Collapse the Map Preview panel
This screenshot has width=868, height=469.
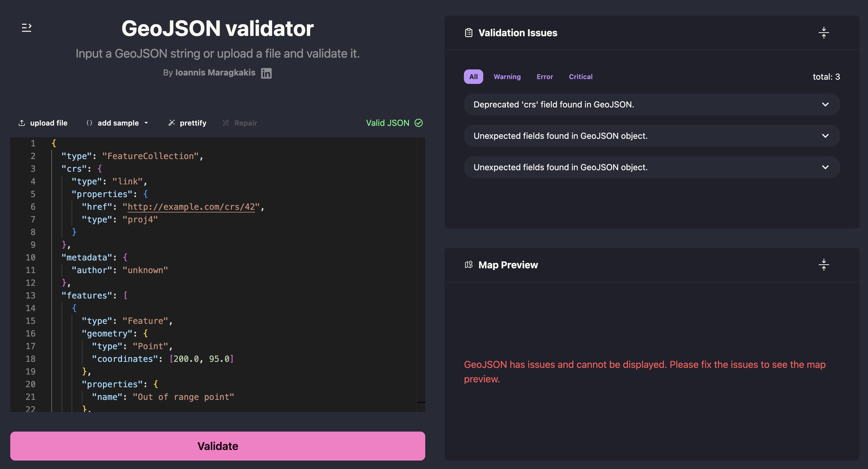tap(824, 265)
